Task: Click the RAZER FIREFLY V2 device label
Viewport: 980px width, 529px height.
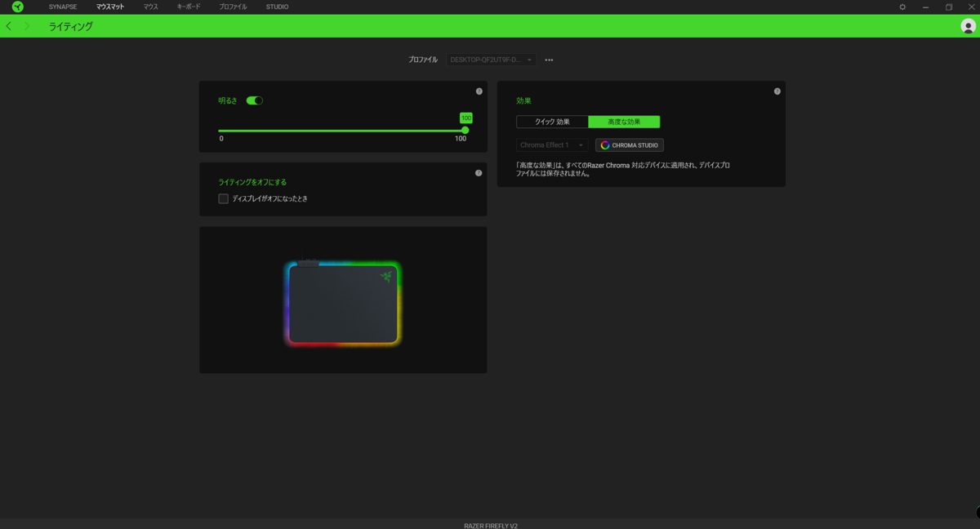Action: (x=491, y=526)
